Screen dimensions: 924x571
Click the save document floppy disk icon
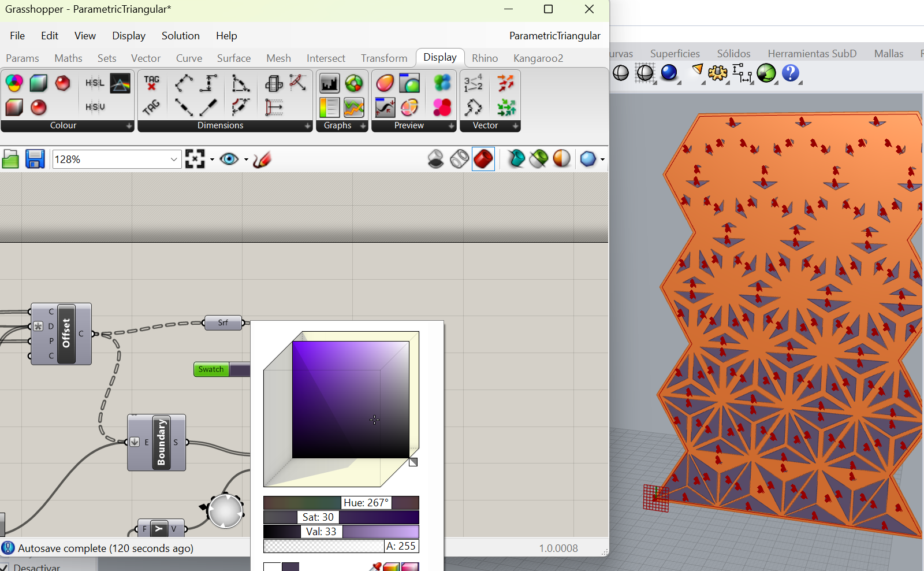[x=35, y=159]
